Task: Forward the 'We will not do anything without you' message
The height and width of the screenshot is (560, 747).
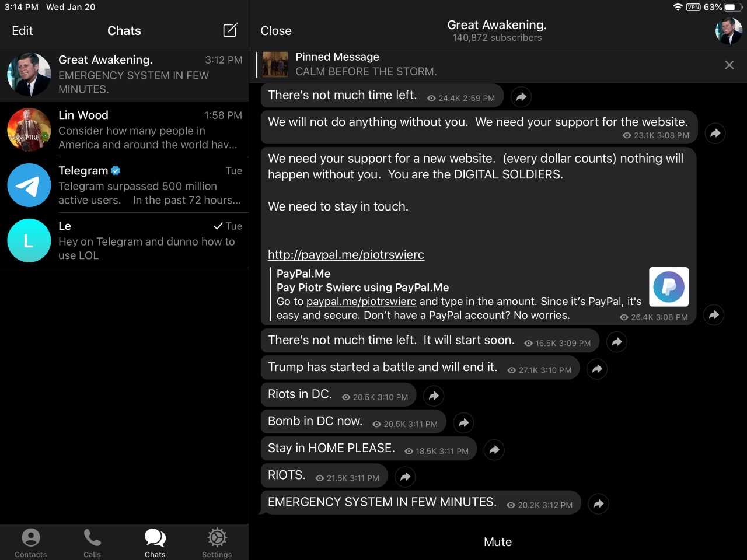Action: point(715,134)
